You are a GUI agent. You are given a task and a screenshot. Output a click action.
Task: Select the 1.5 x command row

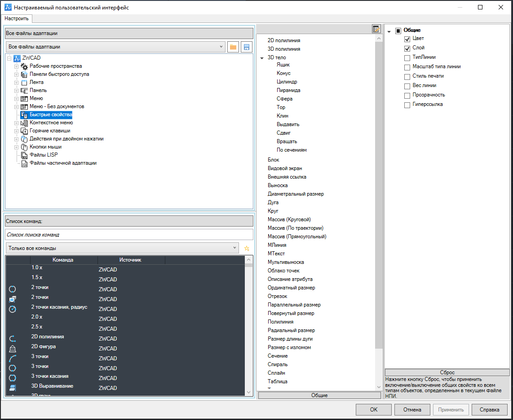pyautogui.click(x=125, y=279)
